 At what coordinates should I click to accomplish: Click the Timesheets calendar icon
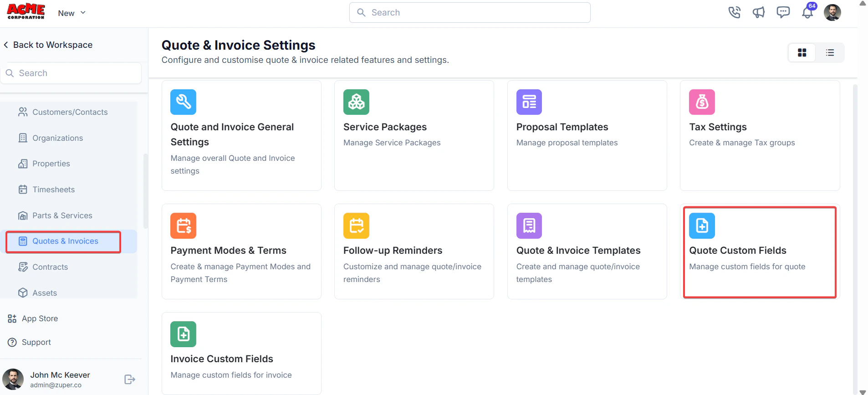click(x=23, y=190)
